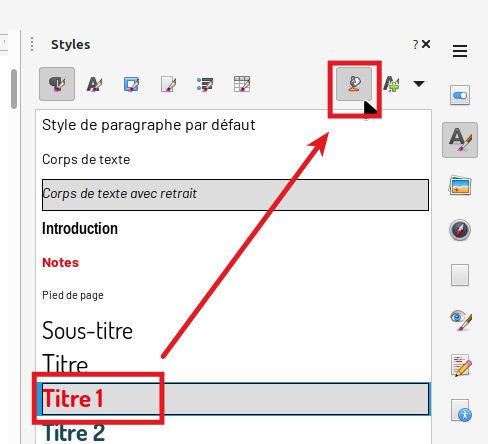
Task: Click New Style from Selection icon
Action: [391, 84]
